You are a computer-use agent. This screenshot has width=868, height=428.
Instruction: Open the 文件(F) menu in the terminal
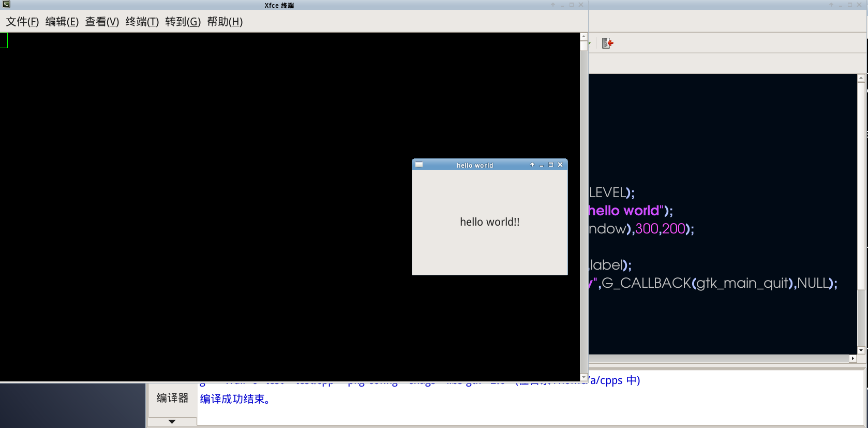point(22,22)
